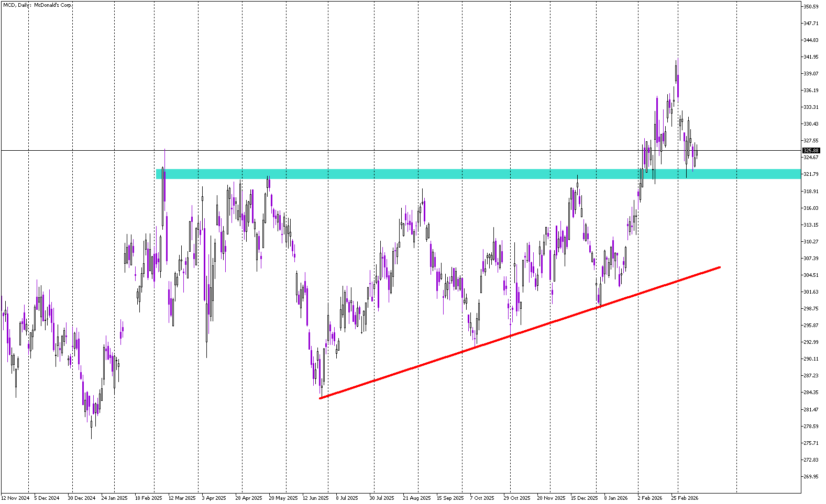
Task: Select the 2 Feb 2026 date label
Action: click(x=650, y=498)
